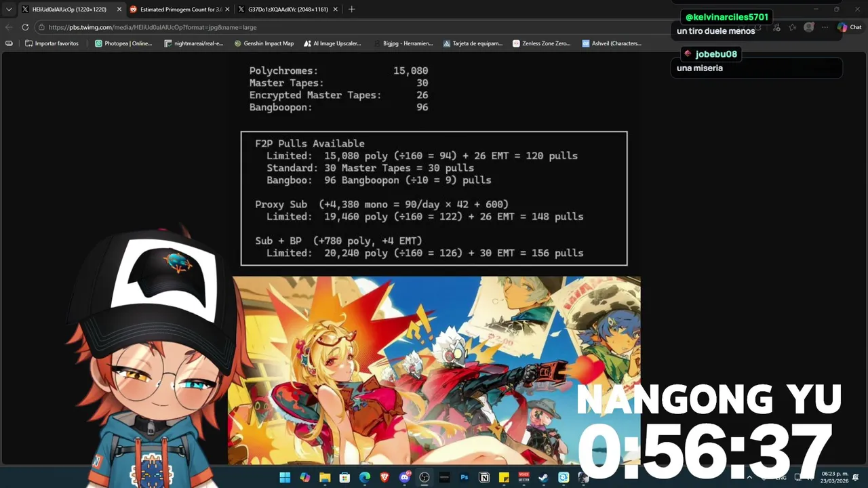Open Photoshop from the taskbar

(465, 477)
